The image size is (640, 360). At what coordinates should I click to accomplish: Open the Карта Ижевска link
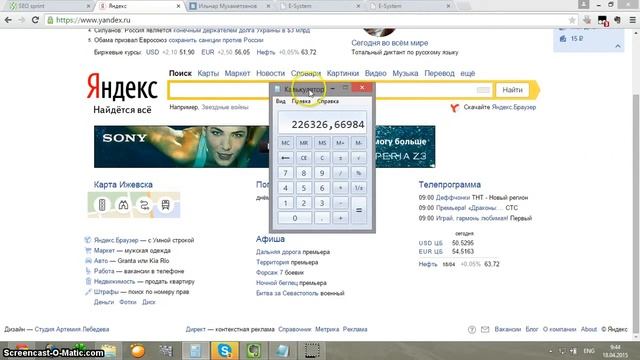pos(123,184)
